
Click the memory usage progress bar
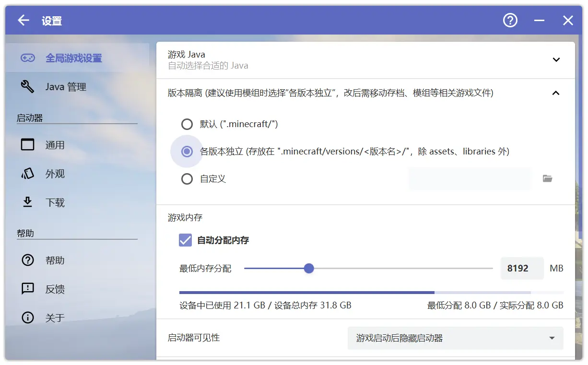coord(371,292)
